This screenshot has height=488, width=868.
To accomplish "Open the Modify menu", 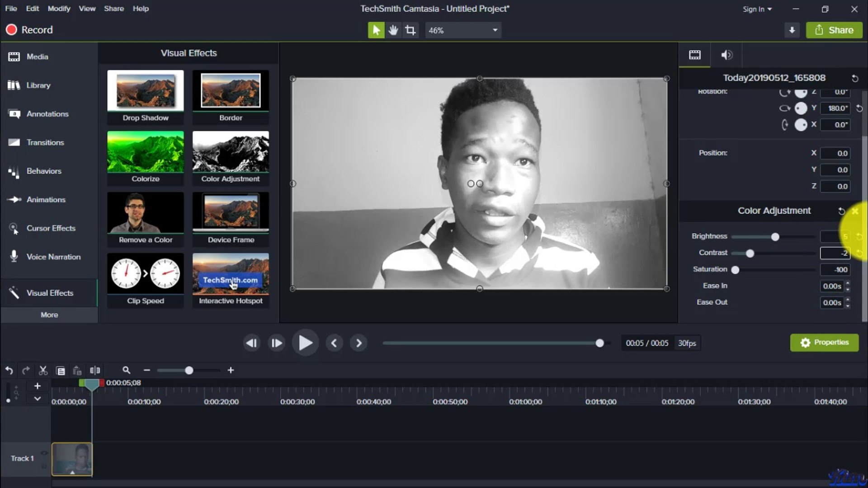I will coord(59,9).
